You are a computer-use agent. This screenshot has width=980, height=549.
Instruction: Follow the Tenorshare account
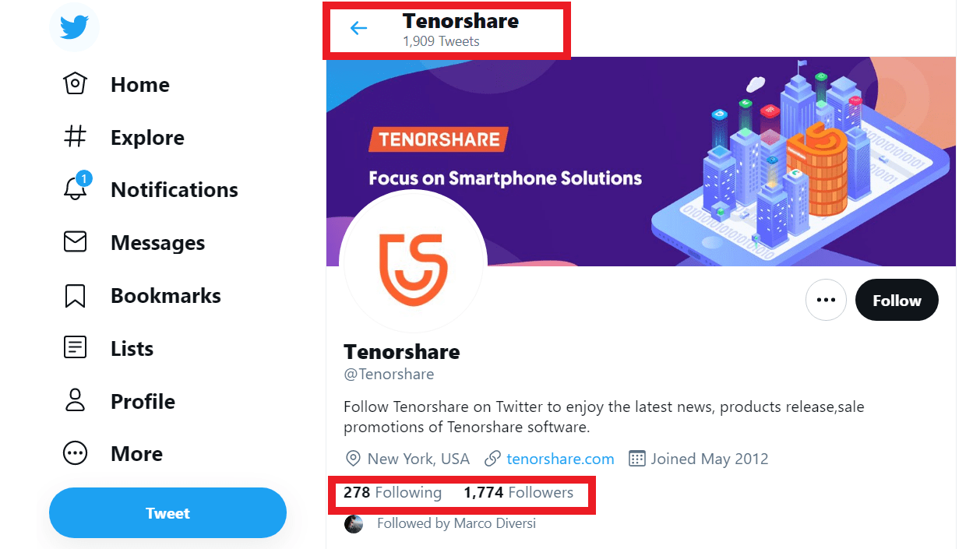point(897,300)
